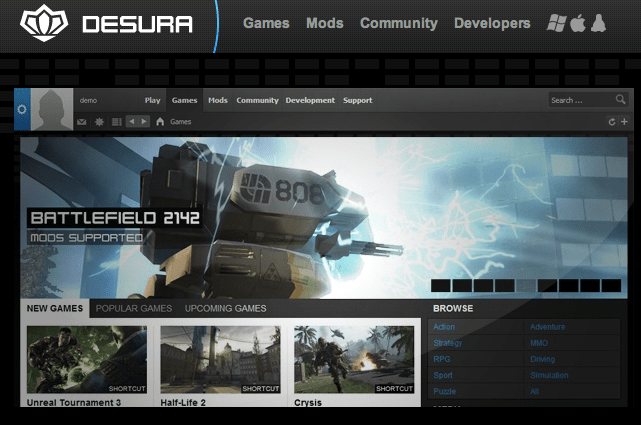Select the Games tab in client
Screen dimensions: 641x425
click(x=184, y=100)
